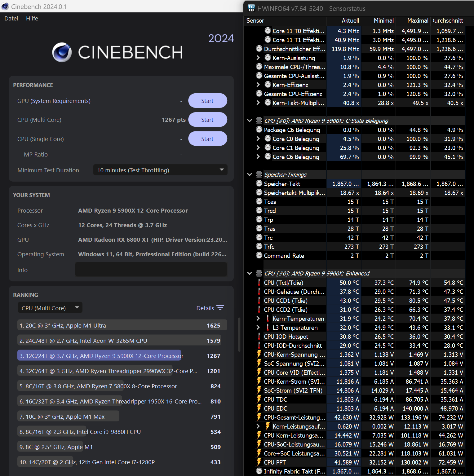The width and height of the screenshot is (474, 476).
Task: Click lightning icon for CPU TDC
Action: click(259, 399)
